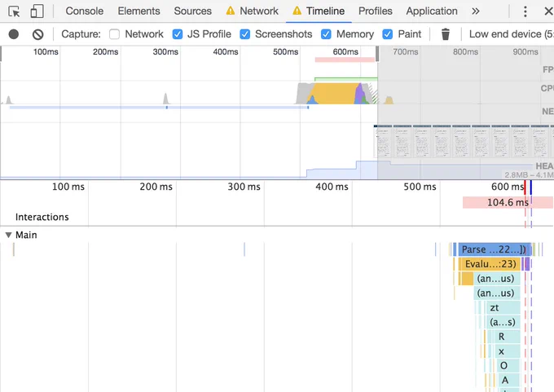The width and height of the screenshot is (554, 392).
Task: Uncheck the Screenshots checkbox
Action: [x=245, y=34]
